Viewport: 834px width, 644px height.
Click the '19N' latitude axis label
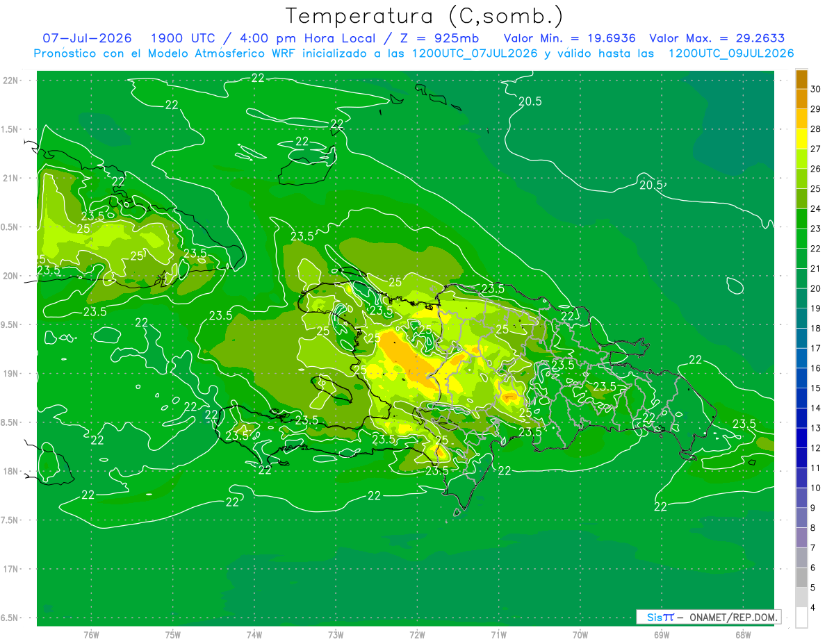11,373
